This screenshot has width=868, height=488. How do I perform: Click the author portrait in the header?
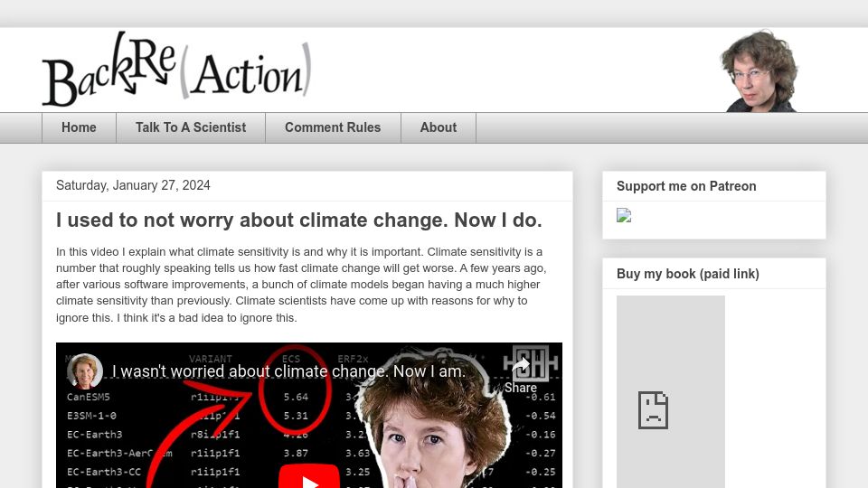tap(759, 71)
